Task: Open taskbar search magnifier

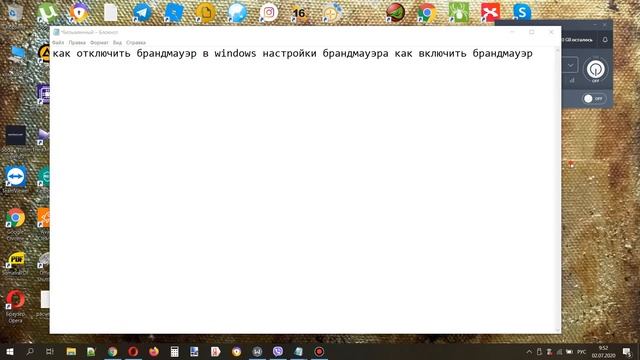Action: pos(30,351)
